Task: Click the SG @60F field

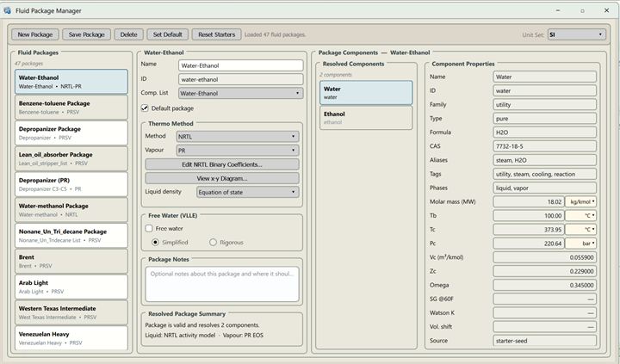Action: [544, 299]
